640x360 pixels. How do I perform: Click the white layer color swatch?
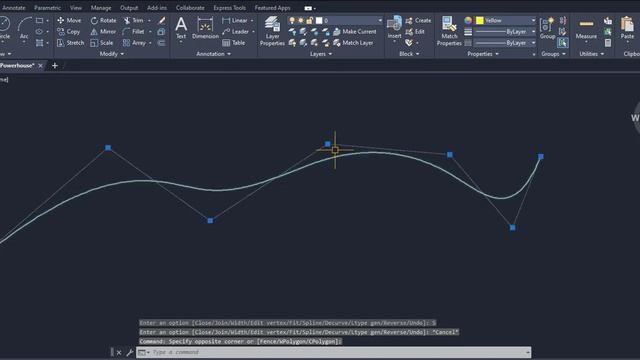click(x=319, y=20)
